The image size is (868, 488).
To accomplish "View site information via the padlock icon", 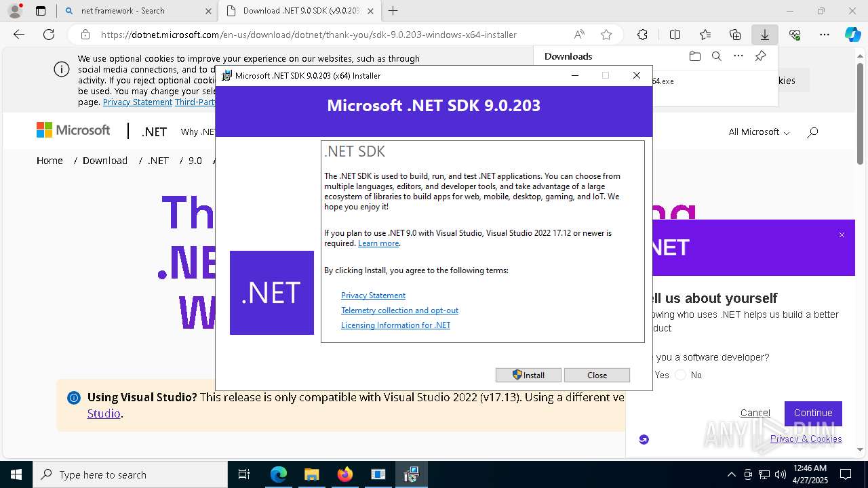I will 85,35.
